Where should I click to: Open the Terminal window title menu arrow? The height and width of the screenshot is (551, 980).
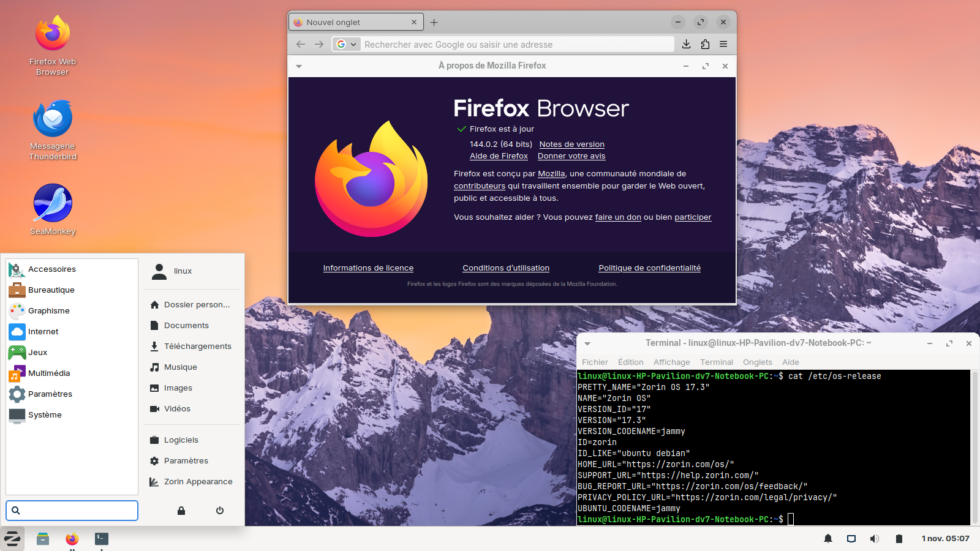(x=587, y=343)
